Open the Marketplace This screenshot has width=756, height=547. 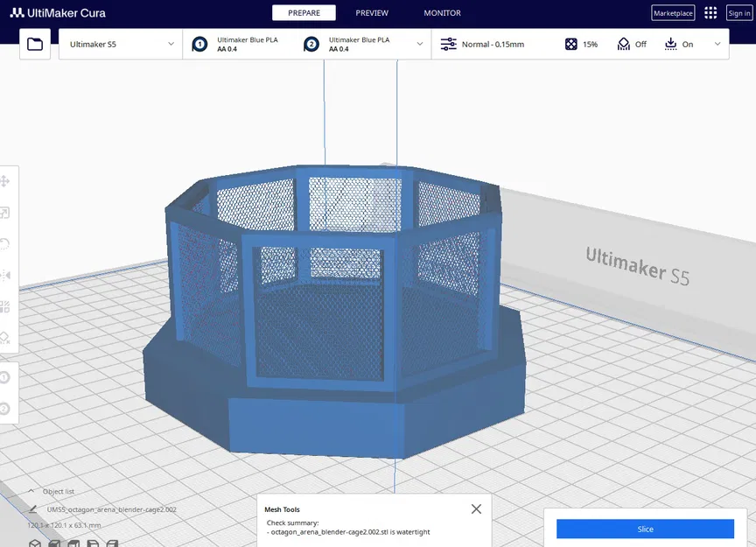[x=672, y=12]
